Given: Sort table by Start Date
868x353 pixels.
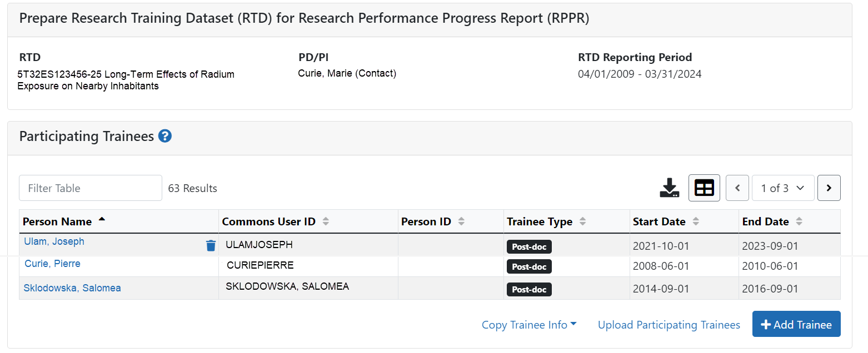Looking at the screenshot, I should pos(696,221).
